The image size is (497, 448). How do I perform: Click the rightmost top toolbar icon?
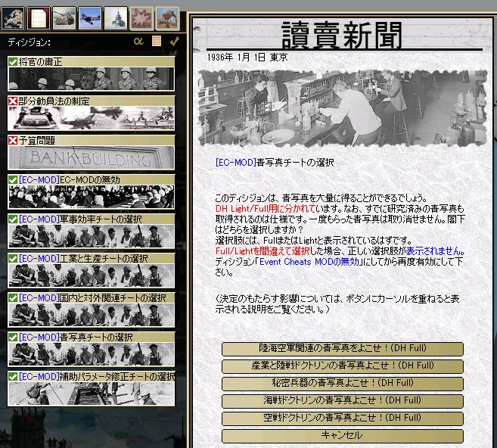pos(166,17)
